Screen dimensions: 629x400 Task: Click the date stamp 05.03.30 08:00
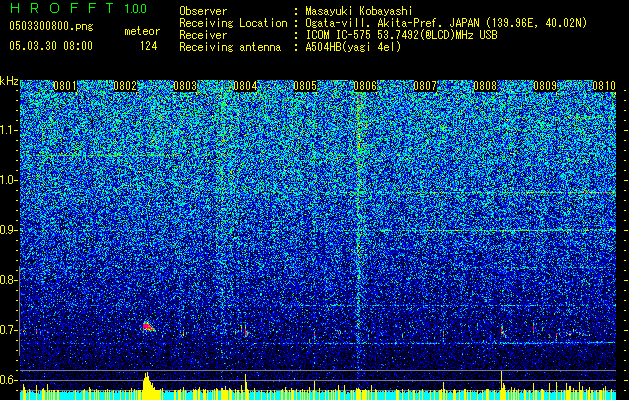51,46
